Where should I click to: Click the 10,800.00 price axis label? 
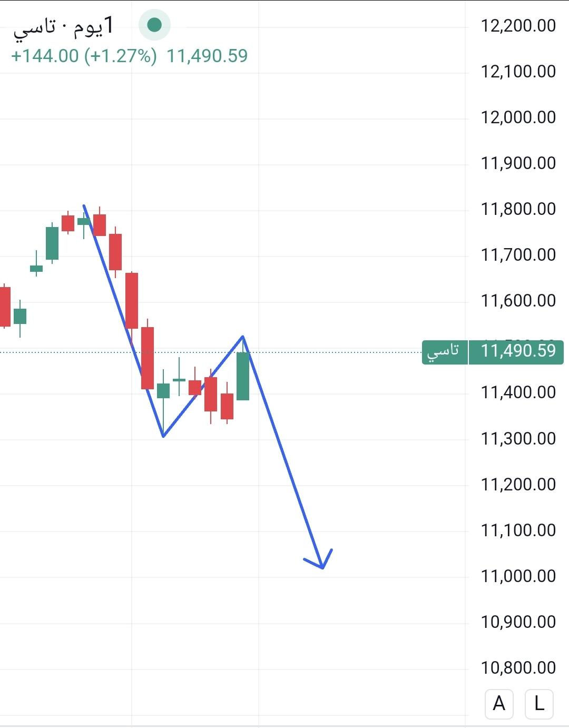[518, 667]
